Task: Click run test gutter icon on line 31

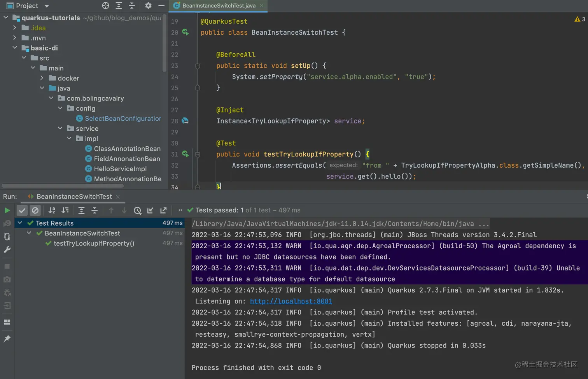Action: click(185, 154)
